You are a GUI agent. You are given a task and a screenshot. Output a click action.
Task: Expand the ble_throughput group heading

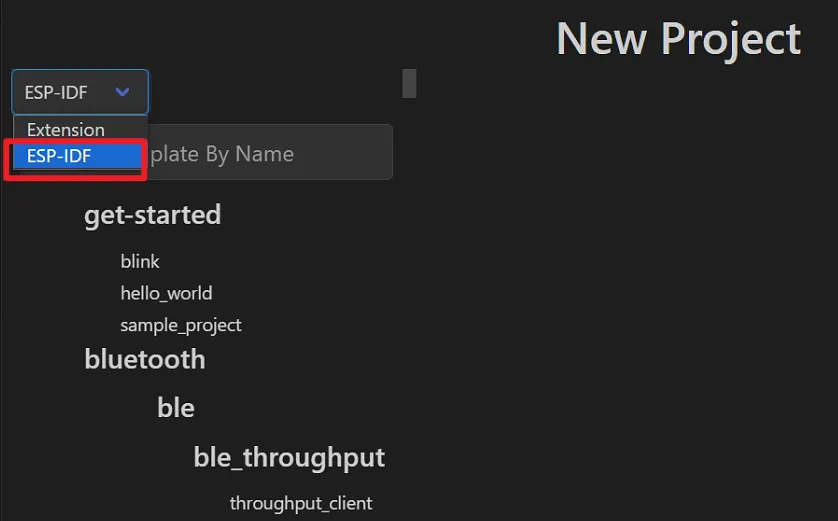(x=289, y=458)
